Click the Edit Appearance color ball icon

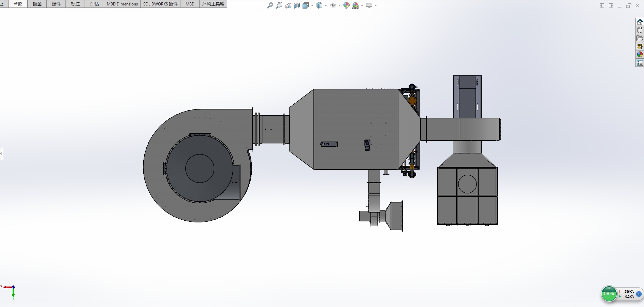[x=346, y=5]
